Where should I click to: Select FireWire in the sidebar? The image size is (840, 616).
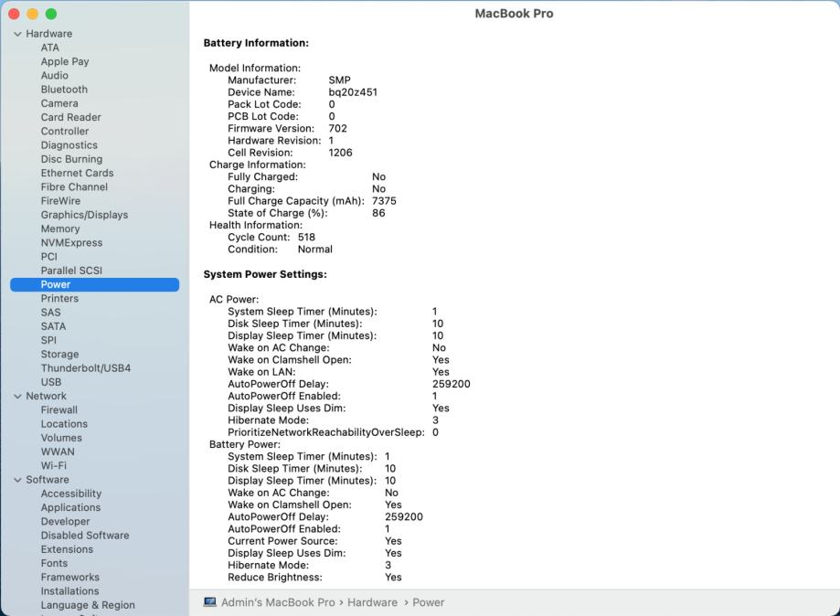60,201
